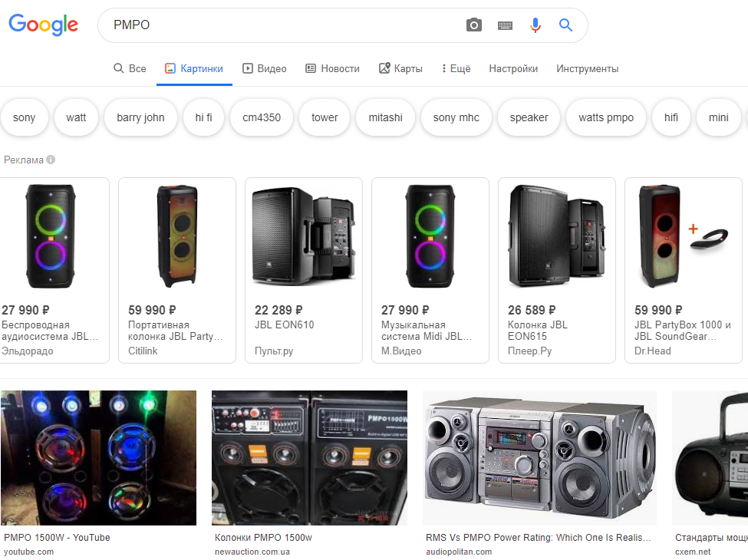Visit the youtube.com source link
The height and width of the screenshot is (560, 748).
tap(28, 552)
